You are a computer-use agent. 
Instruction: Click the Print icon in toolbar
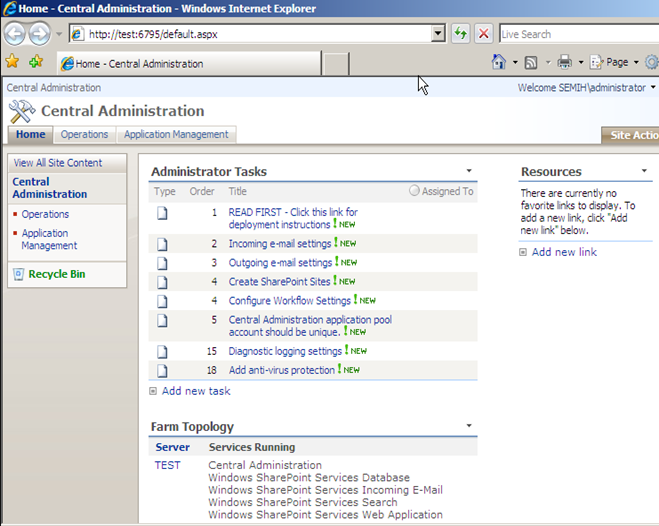pyautogui.click(x=564, y=62)
